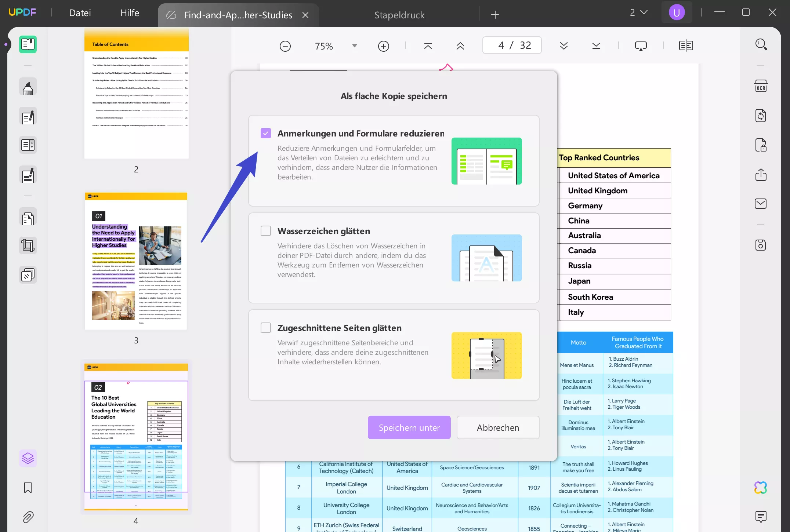Screen dimensions: 790x532
Task: Click the Abbrechen button
Action: [x=497, y=427]
